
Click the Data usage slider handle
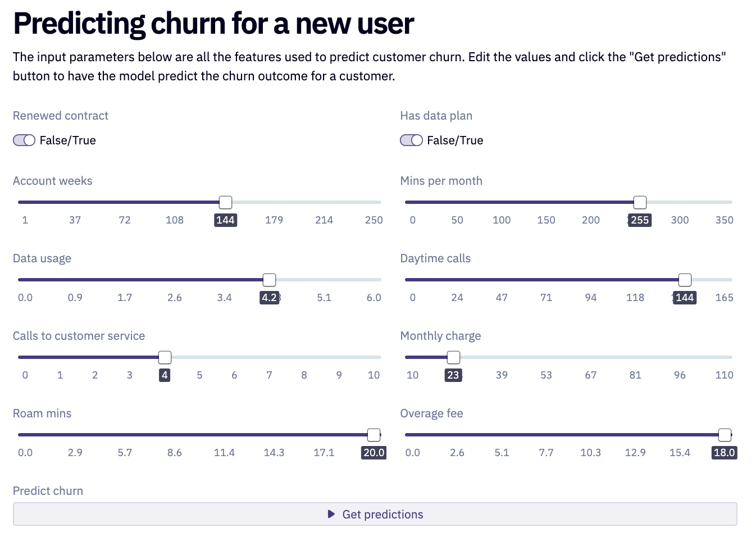tap(270, 280)
